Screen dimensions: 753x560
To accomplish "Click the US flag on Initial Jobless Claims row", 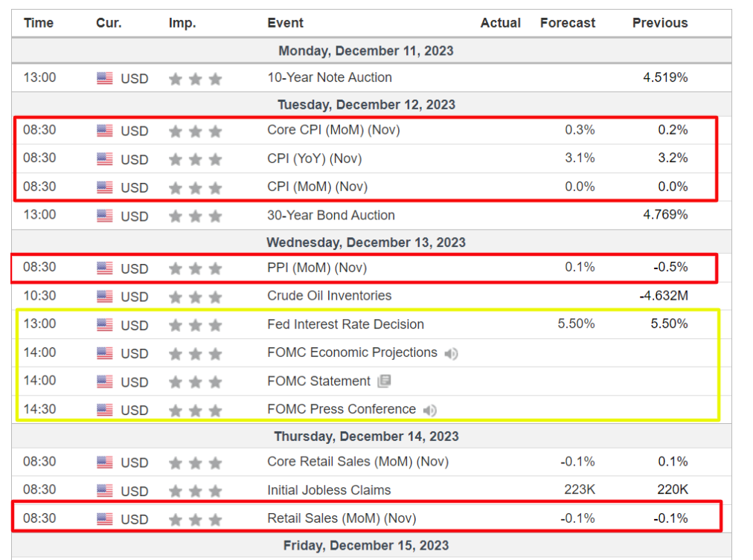I will 105,491.
